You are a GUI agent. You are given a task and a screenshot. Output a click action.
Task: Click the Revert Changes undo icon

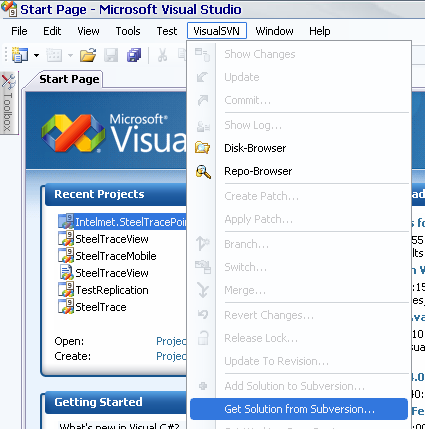(203, 314)
